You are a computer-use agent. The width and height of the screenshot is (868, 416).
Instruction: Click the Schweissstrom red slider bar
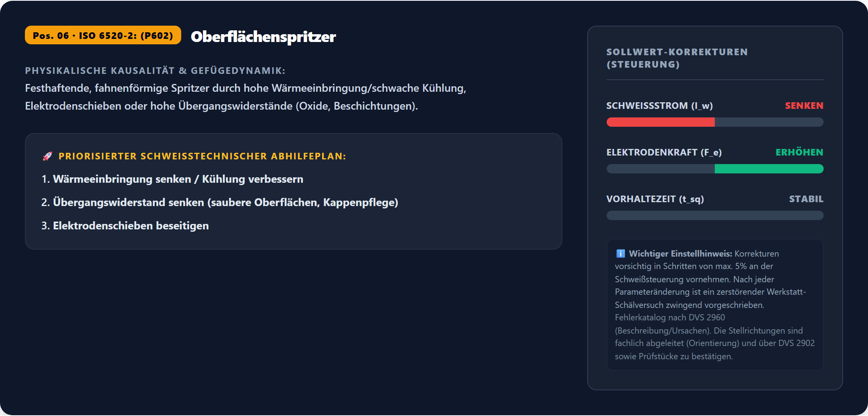(x=715, y=122)
